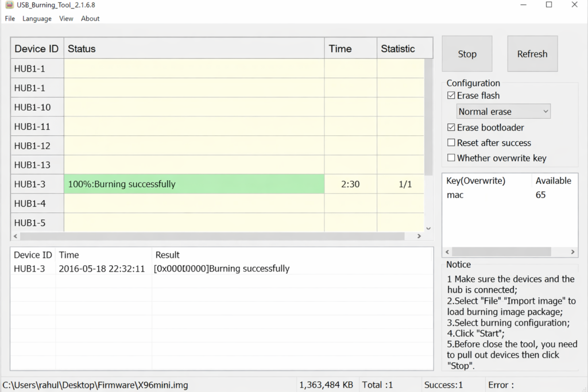
Task: Check Whether overwrite key option
Action: tap(451, 158)
